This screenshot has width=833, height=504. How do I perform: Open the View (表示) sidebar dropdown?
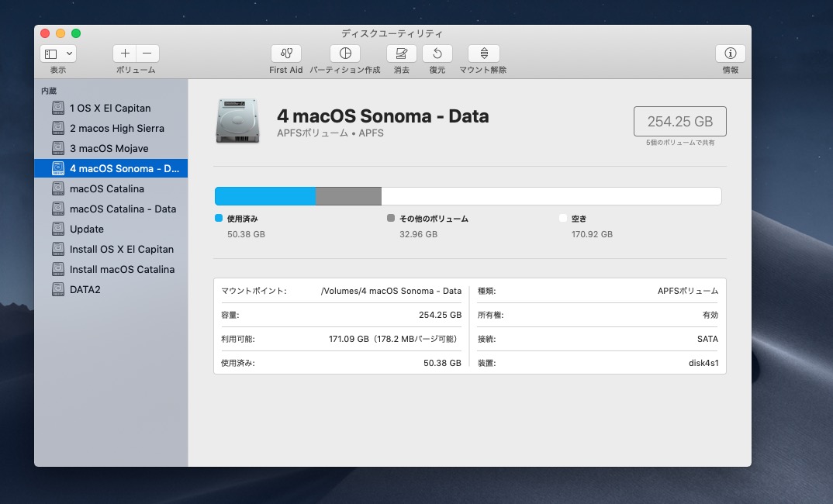[58, 54]
